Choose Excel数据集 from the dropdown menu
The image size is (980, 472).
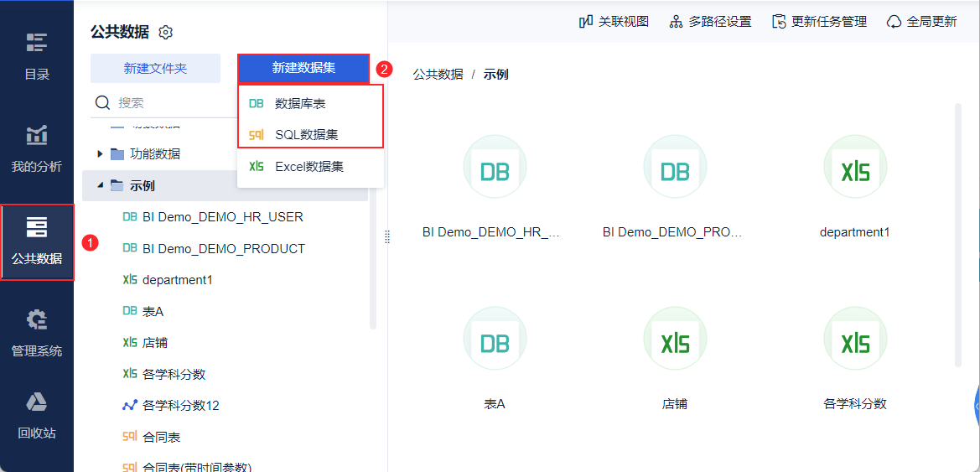tap(309, 167)
